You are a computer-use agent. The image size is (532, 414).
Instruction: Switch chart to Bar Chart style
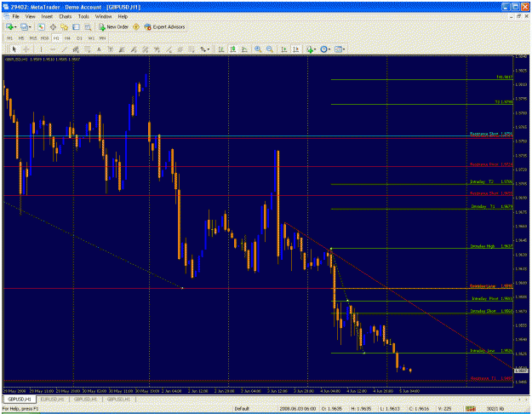click(221, 49)
